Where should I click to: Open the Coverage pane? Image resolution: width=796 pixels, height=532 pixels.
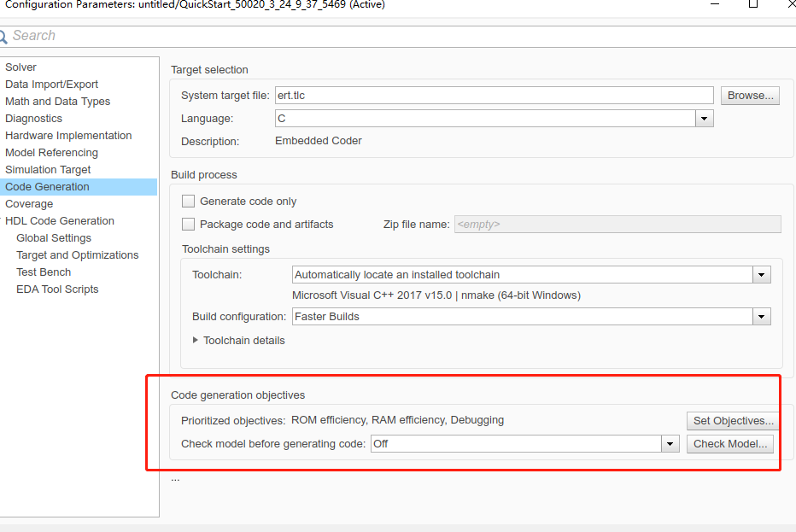(29, 204)
